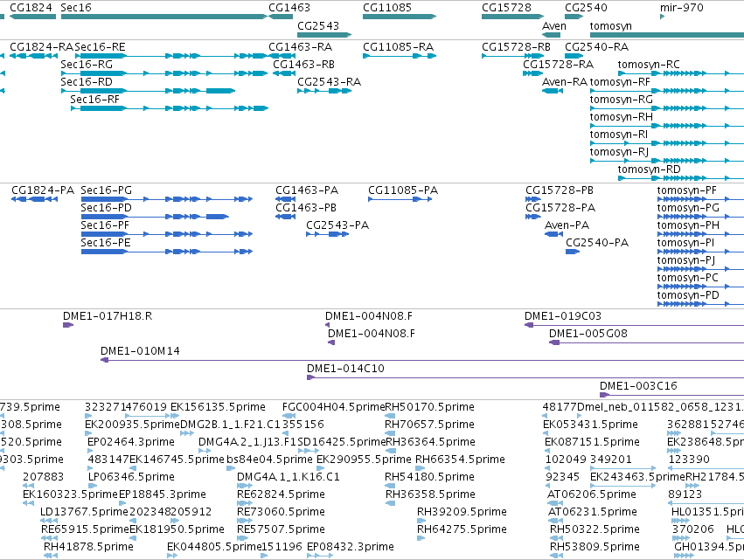Select the CG2543 gene feature
The height and width of the screenshot is (560, 744).
click(x=324, y=35)
